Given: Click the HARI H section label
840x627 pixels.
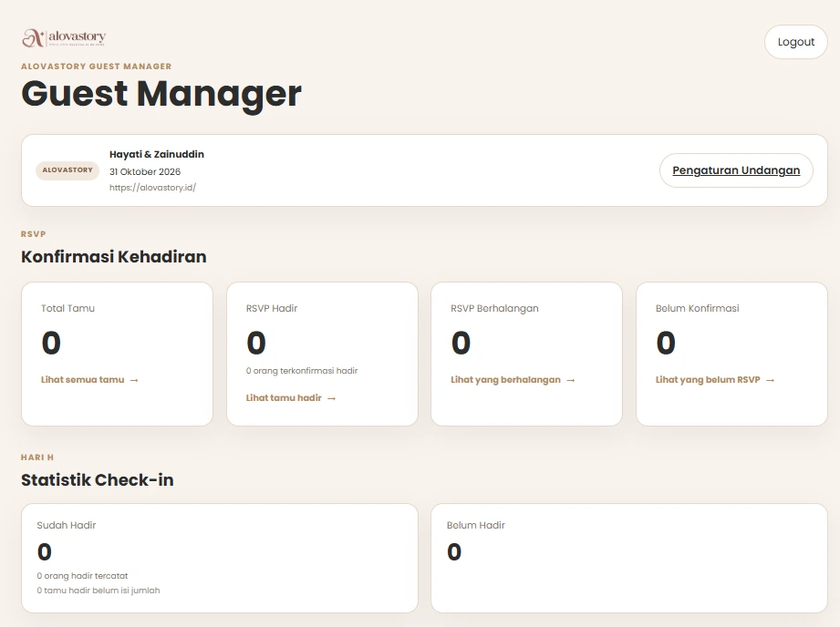Looking at the screenshot, I should (37, 457).
